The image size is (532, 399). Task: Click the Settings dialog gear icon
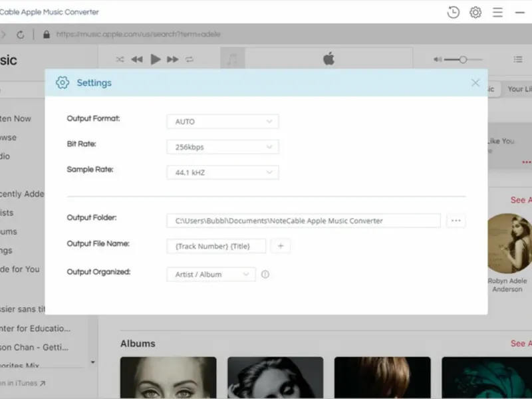tap(63, 82)
